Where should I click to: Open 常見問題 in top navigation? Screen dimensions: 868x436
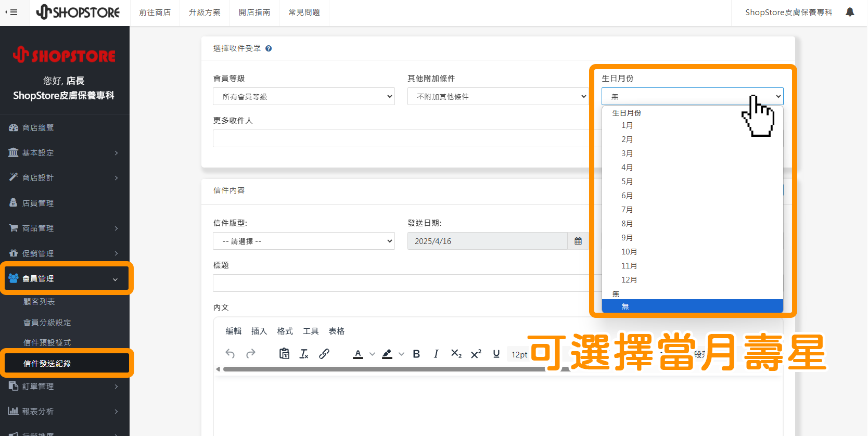304,12
